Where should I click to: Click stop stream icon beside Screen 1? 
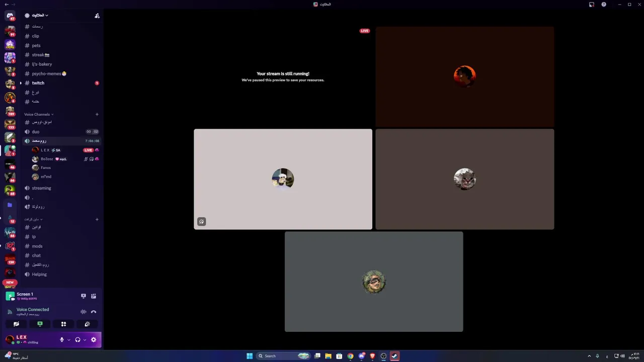(84, 296)
